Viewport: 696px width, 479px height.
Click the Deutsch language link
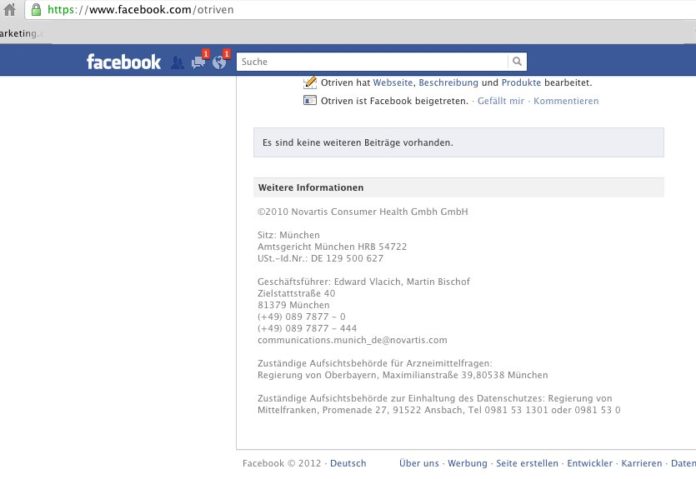[348, 463]
